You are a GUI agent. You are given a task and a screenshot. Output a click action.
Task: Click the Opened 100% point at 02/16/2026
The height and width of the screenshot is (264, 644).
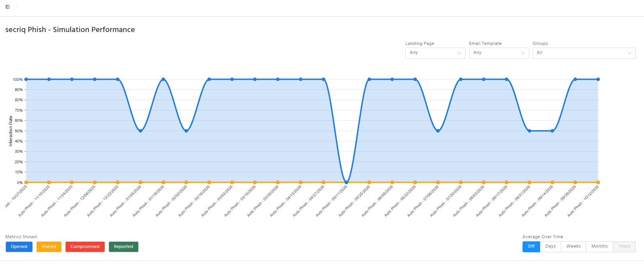point(209,79)
